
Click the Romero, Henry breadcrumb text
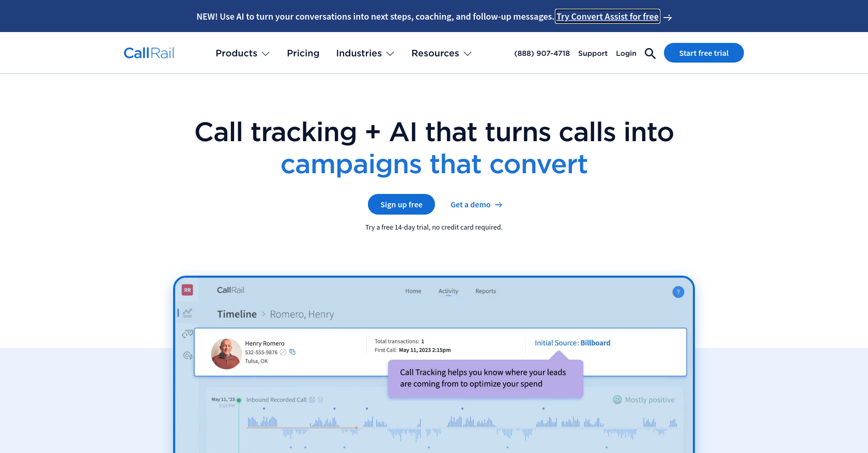pos(302,314)
